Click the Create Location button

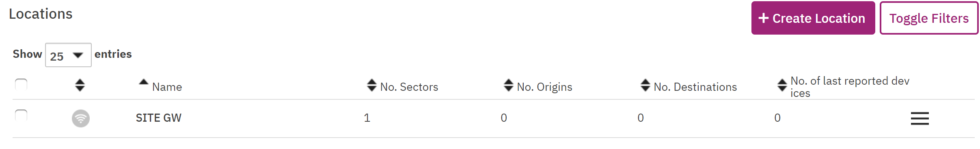813,18
